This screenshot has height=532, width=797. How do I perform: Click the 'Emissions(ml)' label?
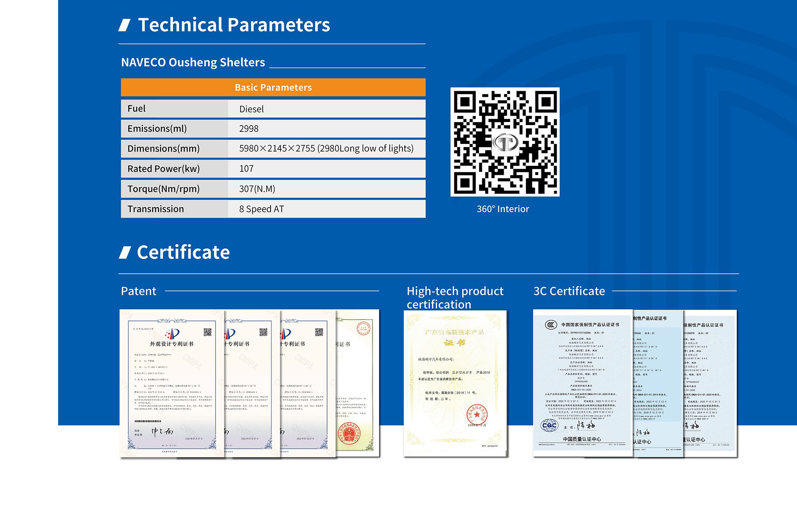[157, 128]
